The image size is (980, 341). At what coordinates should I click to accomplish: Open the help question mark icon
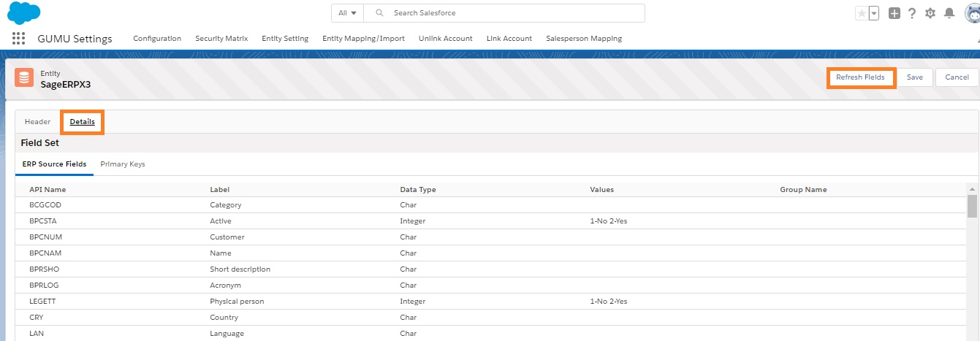pyautogui.click(x=912, y=13)
